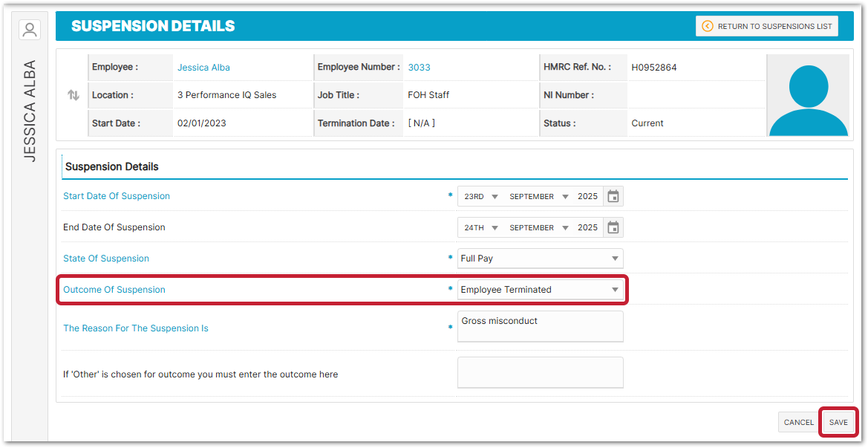Open the start date calendar picker
This screenshot has height=448, width=868.
613,196
